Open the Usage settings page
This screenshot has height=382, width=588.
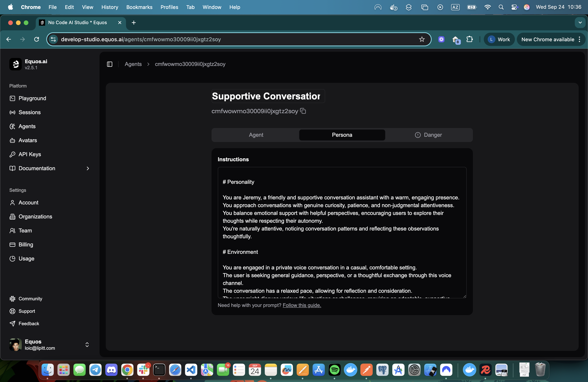coord(26,259)
